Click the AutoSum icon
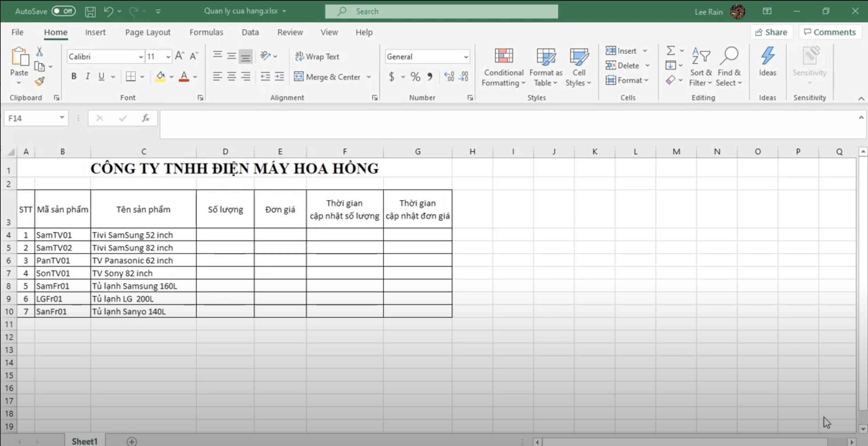The height and width of the screenshot is (446, 868). [671, 50]
